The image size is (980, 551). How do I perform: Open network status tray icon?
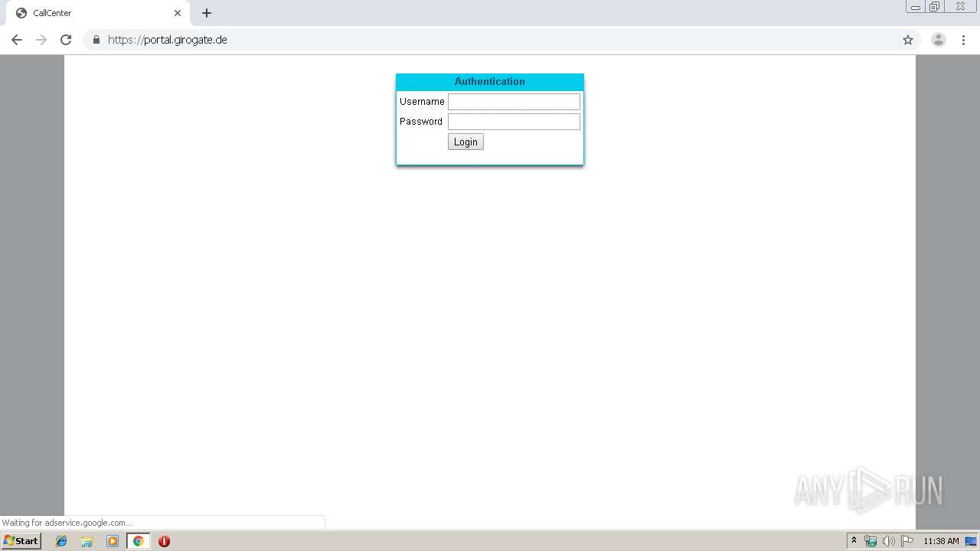click(x=871, y=541)
